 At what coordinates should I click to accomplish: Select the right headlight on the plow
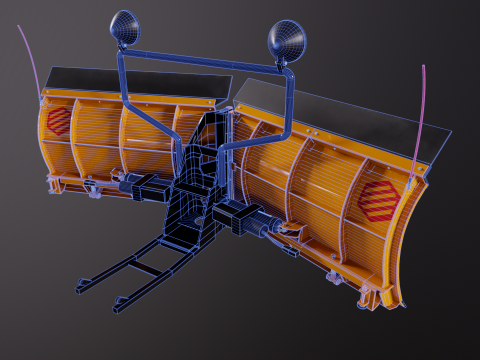click(286, 40)
